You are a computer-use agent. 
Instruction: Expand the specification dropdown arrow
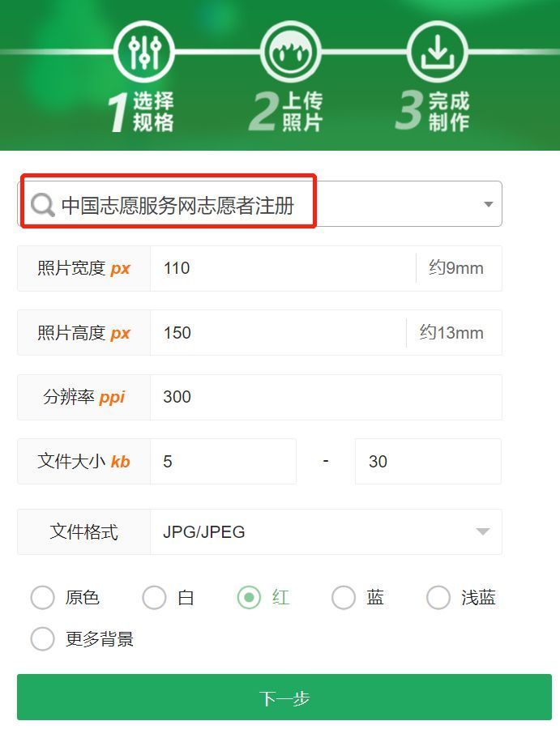point(489,204)
